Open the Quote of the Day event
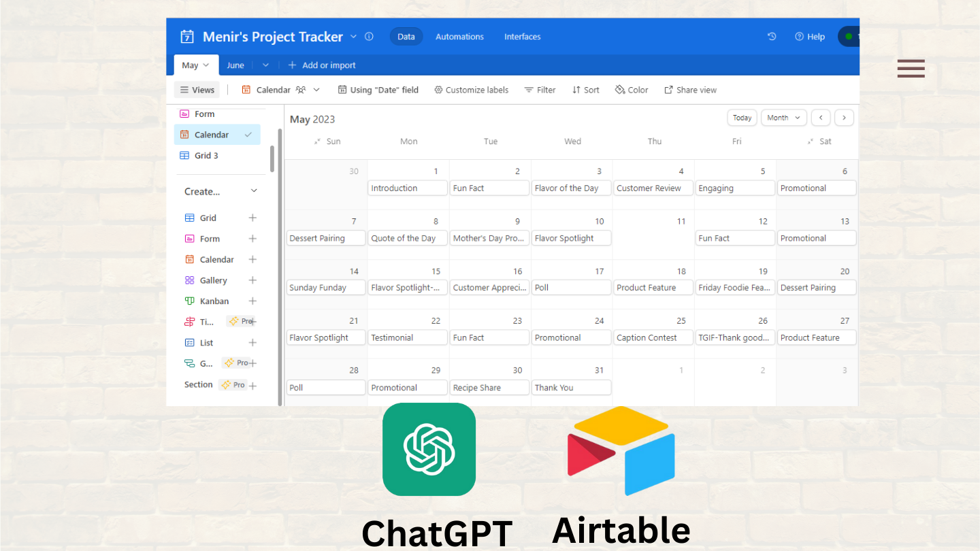 (408, 238)
